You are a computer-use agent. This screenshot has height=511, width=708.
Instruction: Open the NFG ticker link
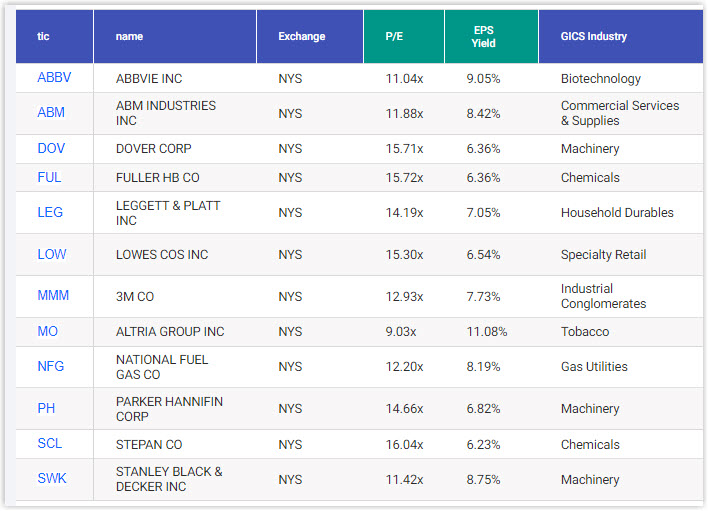click(51, 366)
